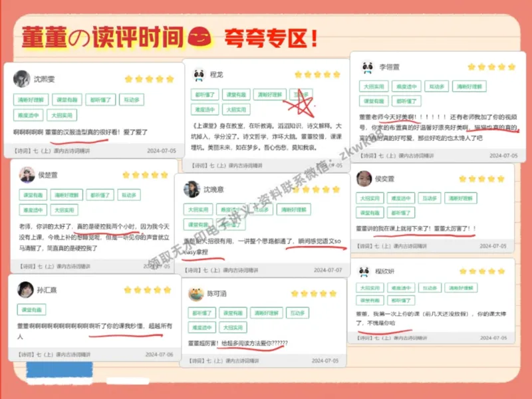Select the single 课堂有趣 tag on 孙汇嘉's review
The image size is (532, 399).
[31, 310]
